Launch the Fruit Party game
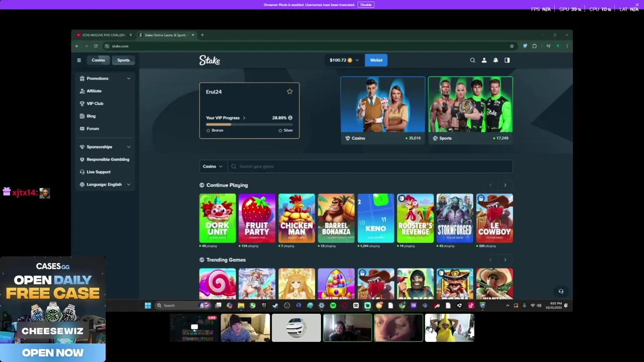Viewport: 644px width, 362px height. 257,218
